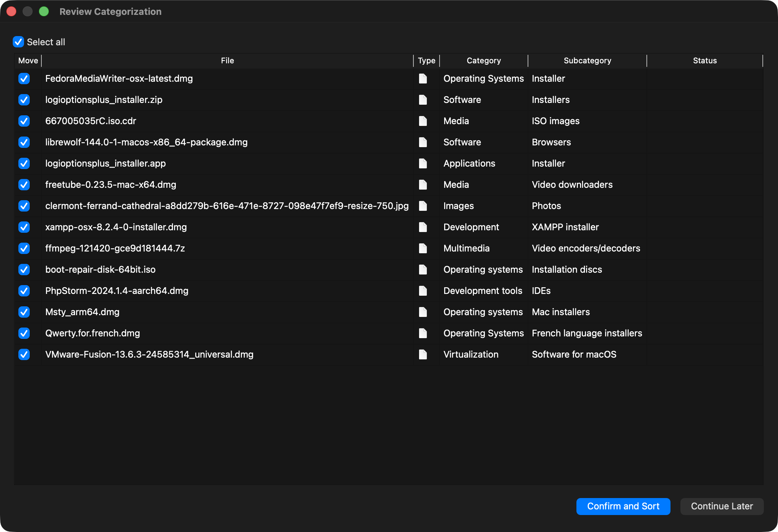Click the file type icon for FedoraMediaWriter-osx-latest.dmg

click(423, 79)
